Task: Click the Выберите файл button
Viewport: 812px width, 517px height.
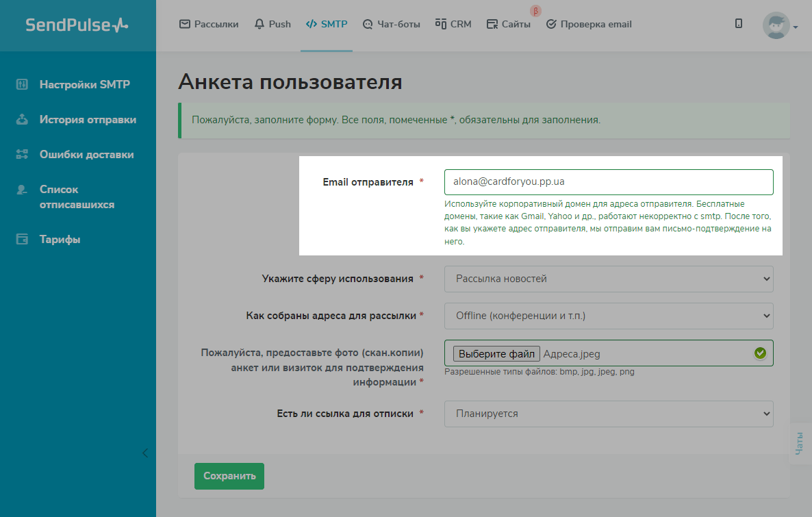Action: (496, 354)
